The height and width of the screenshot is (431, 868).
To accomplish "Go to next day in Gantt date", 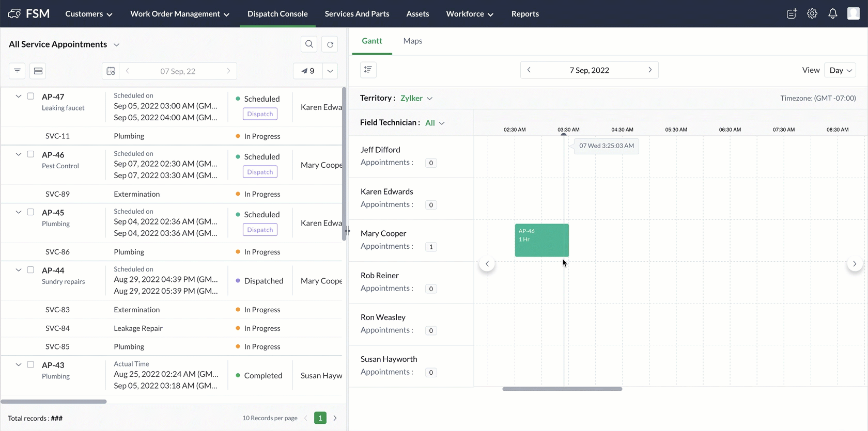I will pyautogui.click(x=650, y=70).
